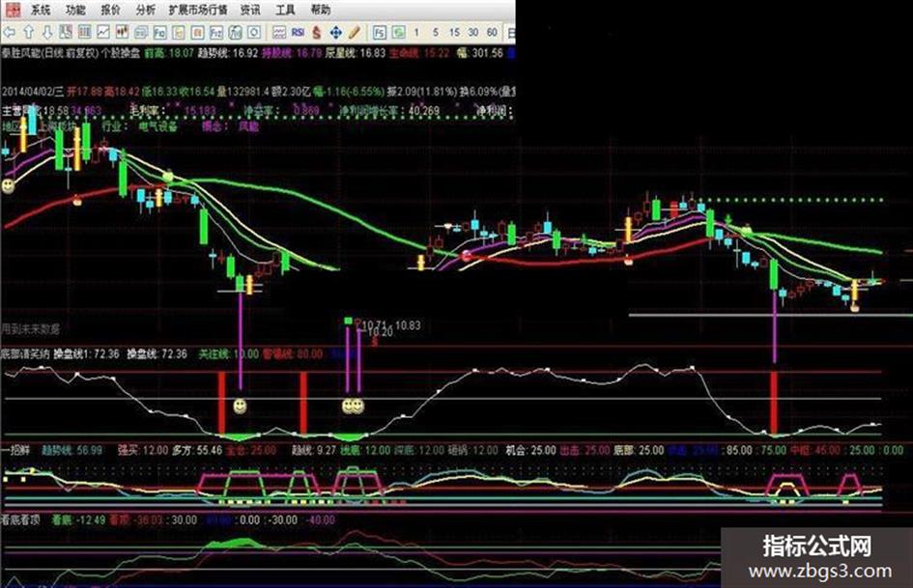Click the 底部请笑纳 indicator label

[25, 354]
